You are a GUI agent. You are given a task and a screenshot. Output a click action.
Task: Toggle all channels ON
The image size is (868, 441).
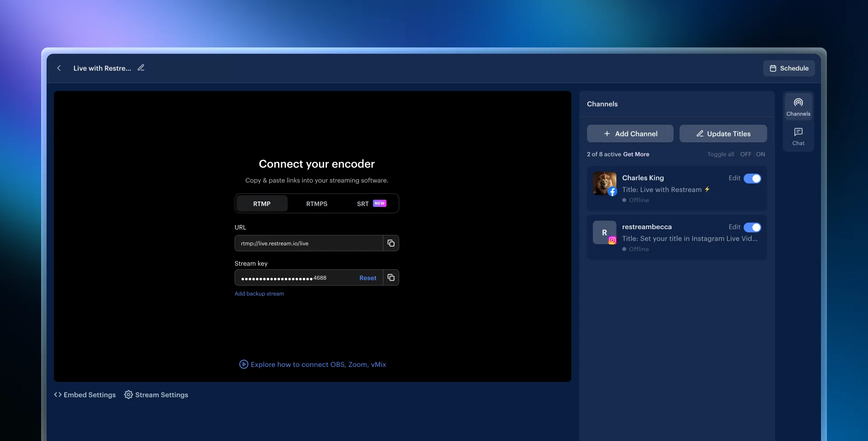pos(760,154)
